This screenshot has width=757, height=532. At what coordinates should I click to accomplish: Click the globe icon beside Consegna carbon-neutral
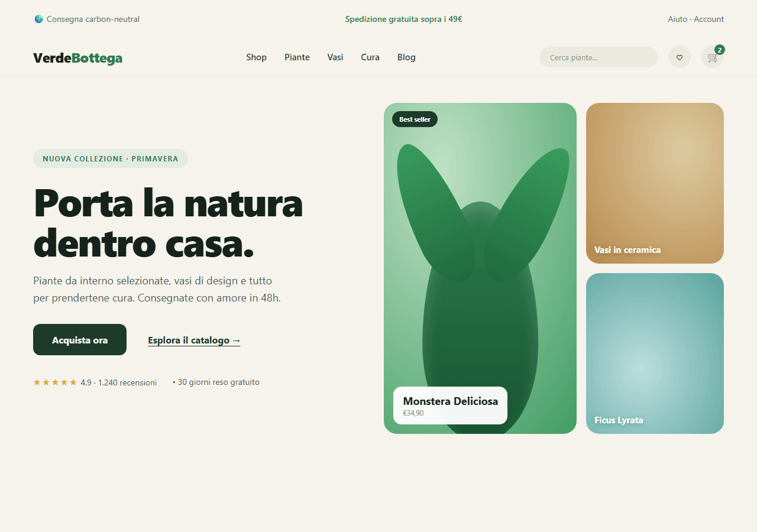(x=38, y=19)
